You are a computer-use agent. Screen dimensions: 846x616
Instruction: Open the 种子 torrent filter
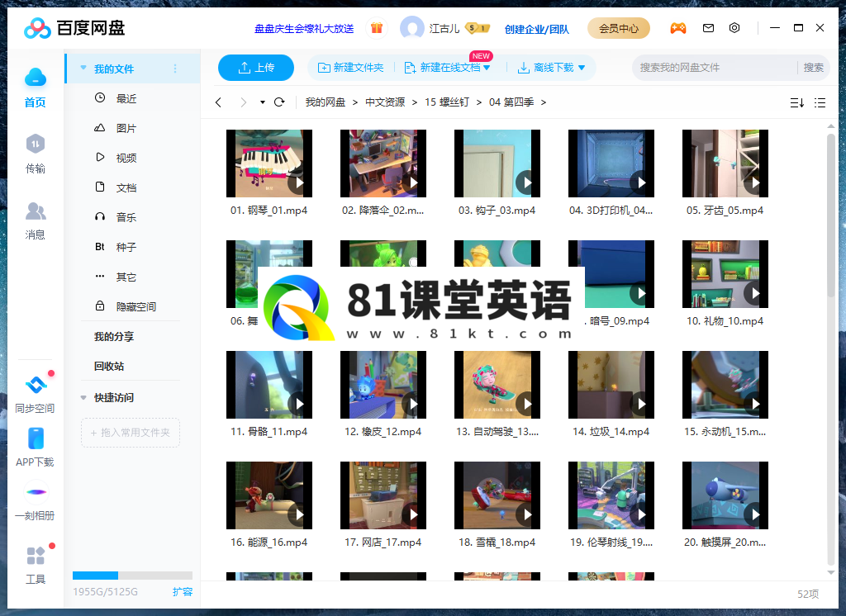(x=126, y=247)
